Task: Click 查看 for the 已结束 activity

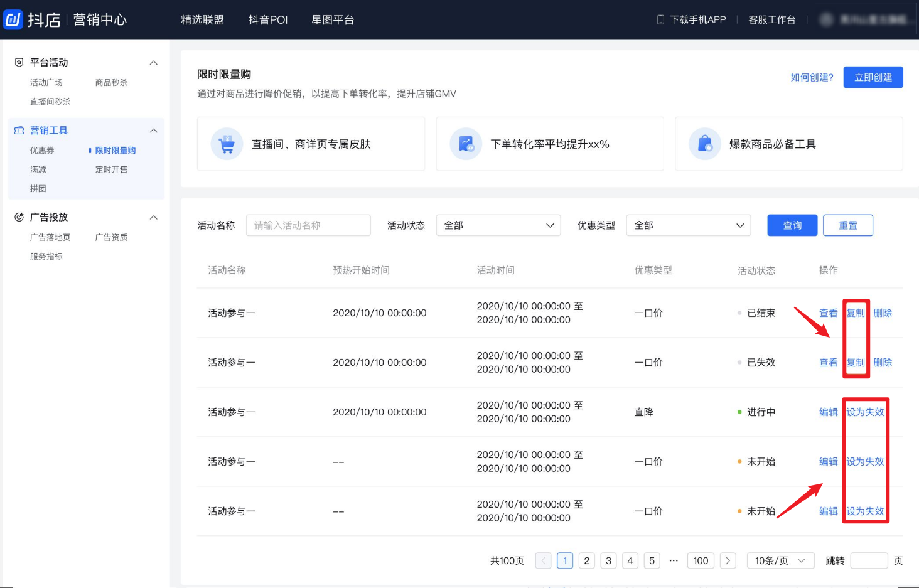Action: [x=828, y=313]
